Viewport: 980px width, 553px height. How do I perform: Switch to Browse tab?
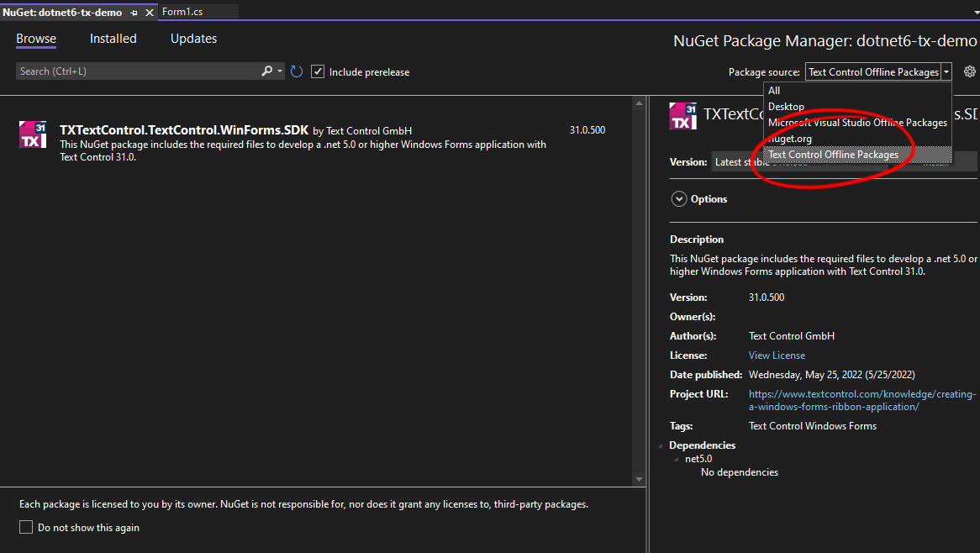click(x=36, y=39)
